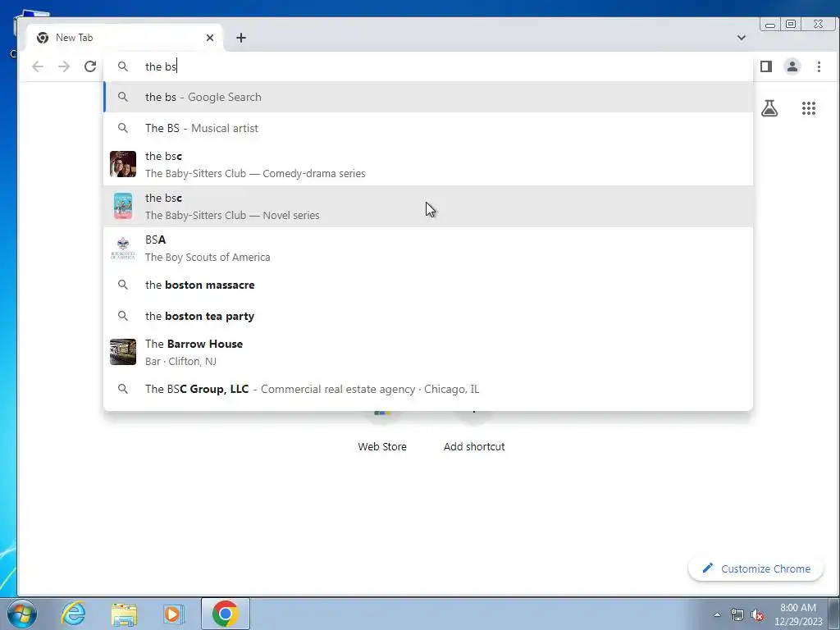Screen dimensions: 840x630
Task: Click the network tray icon
Action: [737, 614]
